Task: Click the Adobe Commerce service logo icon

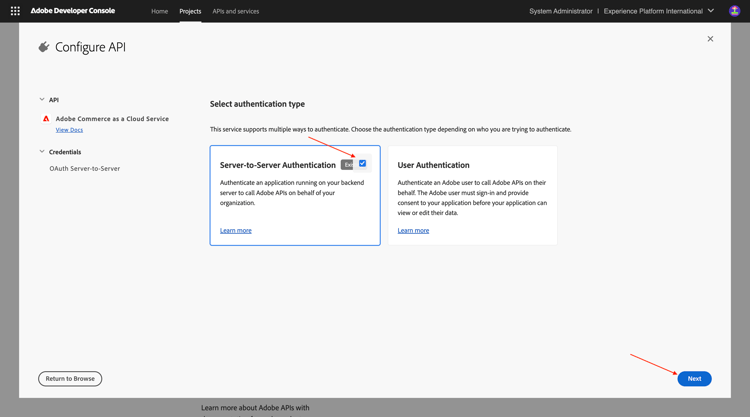Action: click(46, 119)
